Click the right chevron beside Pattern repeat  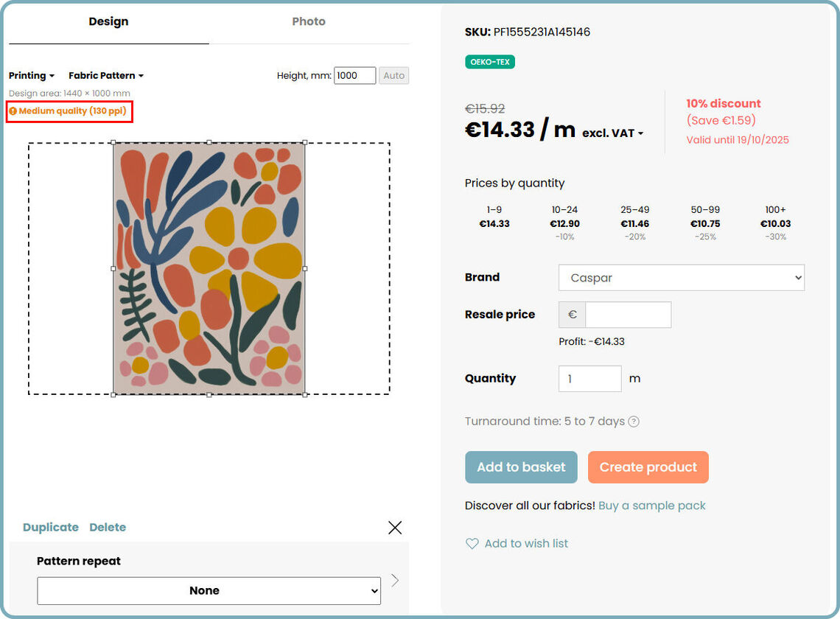point(395,581)
